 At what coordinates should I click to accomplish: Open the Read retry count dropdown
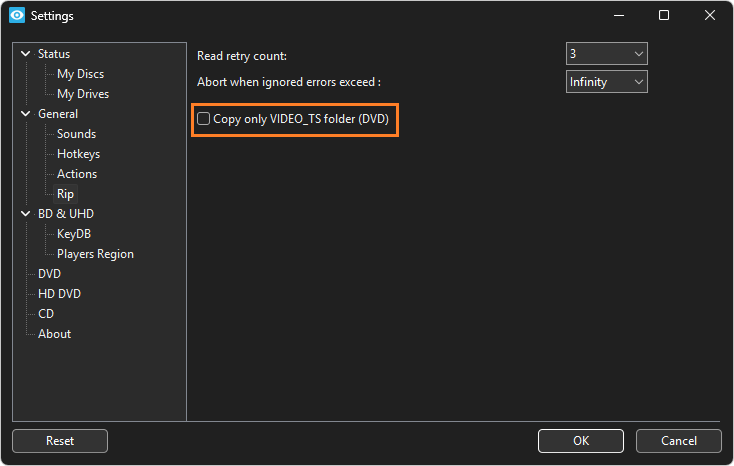point(606,54)
